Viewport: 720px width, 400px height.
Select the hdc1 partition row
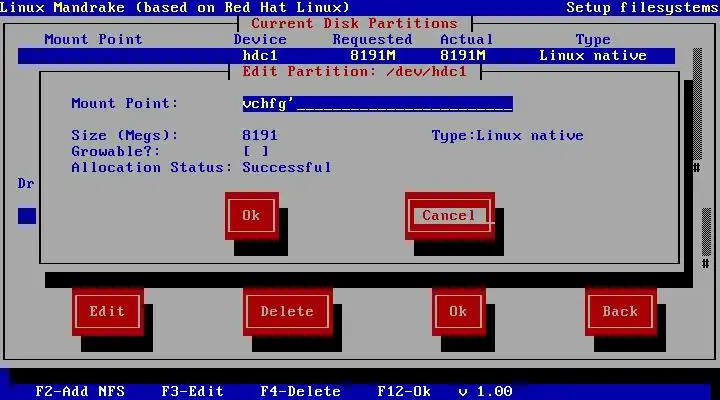point(346,56)
